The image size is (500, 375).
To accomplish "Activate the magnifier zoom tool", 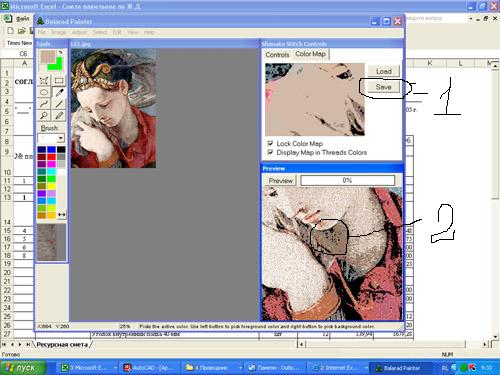I will (x=44, y=116).
